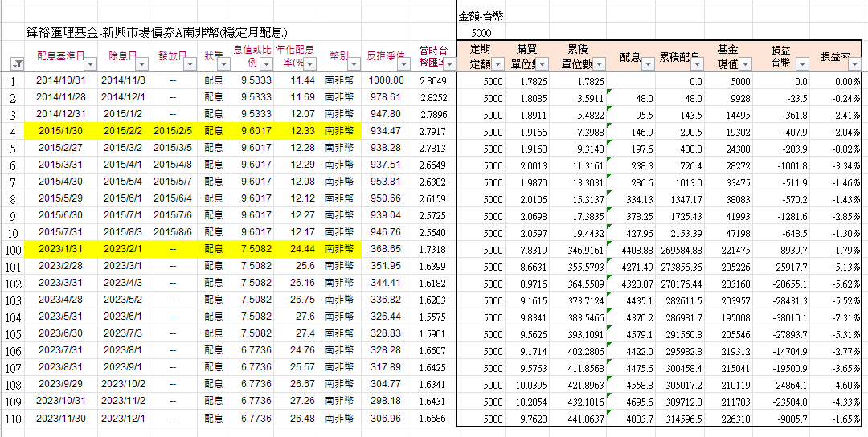This screenshot has width=868, height=437.
Task: Select the net value cell 1000.00
Action: [x=386, y=81]
